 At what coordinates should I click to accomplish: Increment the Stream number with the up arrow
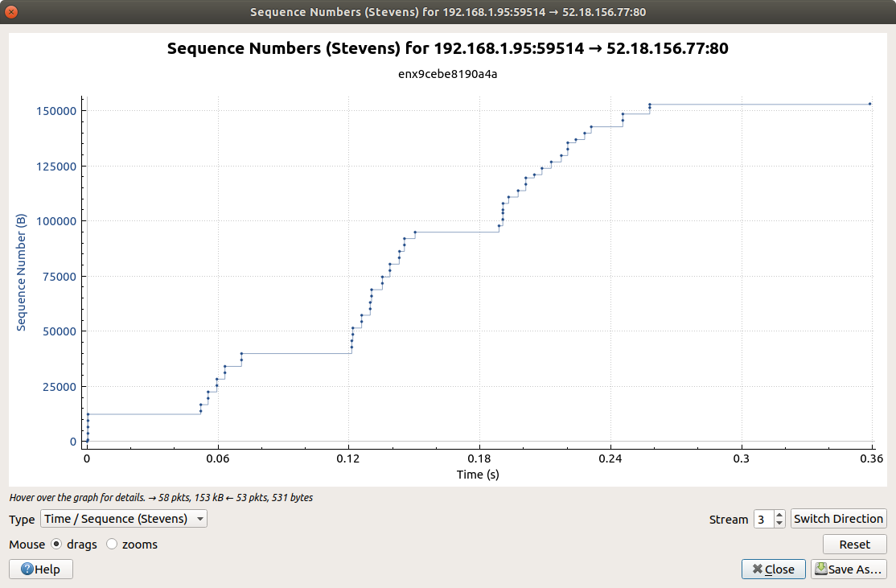[779, 515]
